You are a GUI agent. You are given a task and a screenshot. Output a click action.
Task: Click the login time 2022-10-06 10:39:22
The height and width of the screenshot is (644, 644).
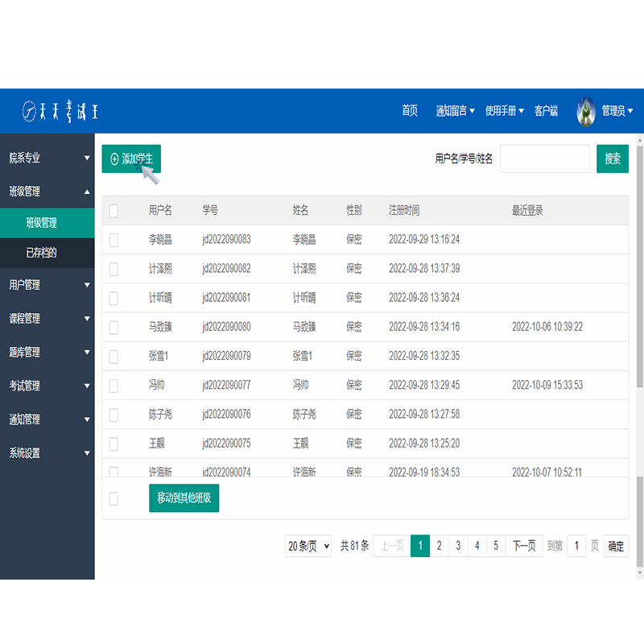pyautogui.click(x=547, y=327)
